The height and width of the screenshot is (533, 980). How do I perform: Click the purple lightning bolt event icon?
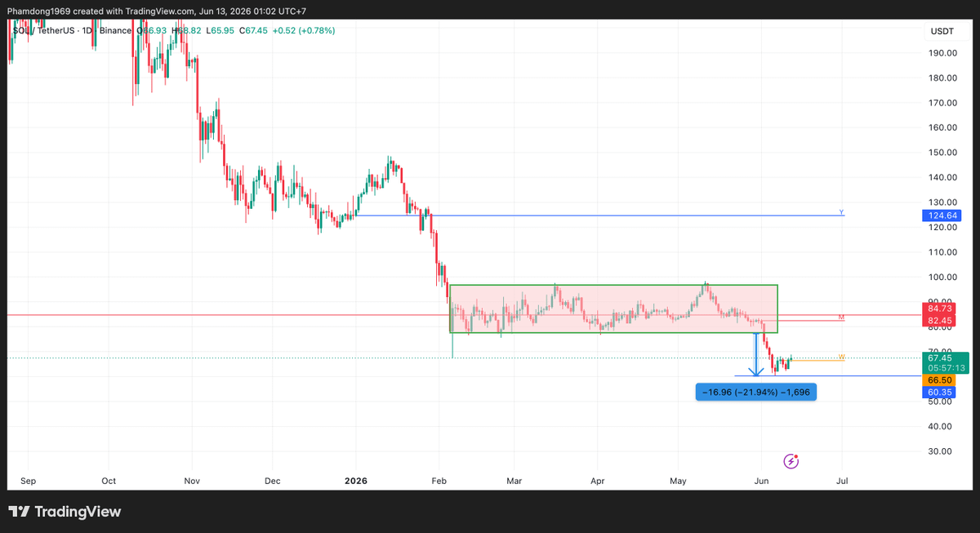coord(791,461)
